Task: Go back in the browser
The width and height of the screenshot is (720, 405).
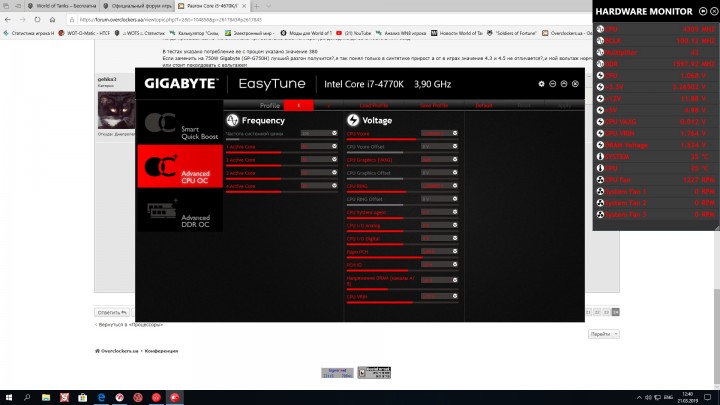Action: (8, 20)
